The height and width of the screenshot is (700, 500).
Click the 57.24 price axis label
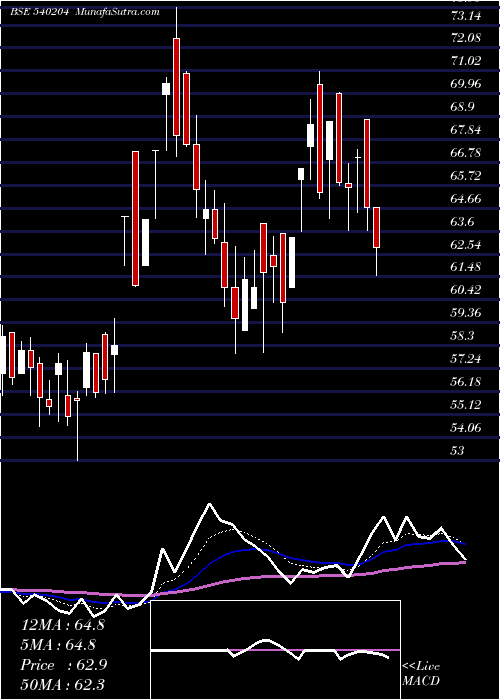pyautogui.click(x=467, y=358)
